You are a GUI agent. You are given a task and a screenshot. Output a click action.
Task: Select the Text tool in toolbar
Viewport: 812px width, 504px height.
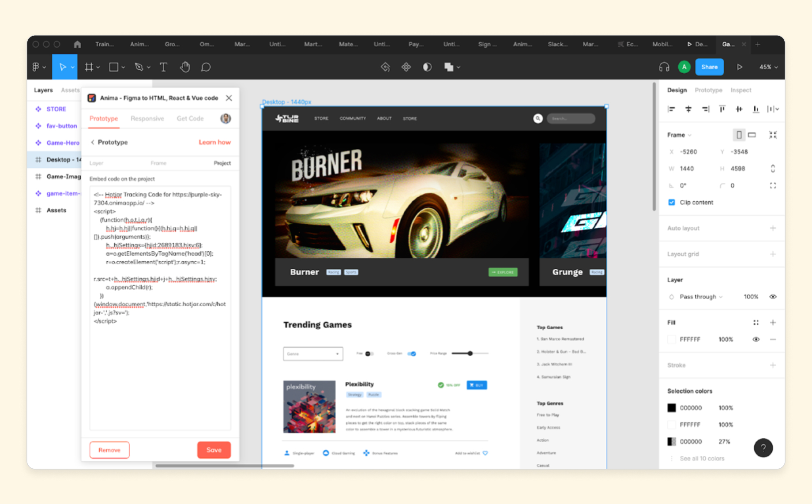(x=163, y=67)
